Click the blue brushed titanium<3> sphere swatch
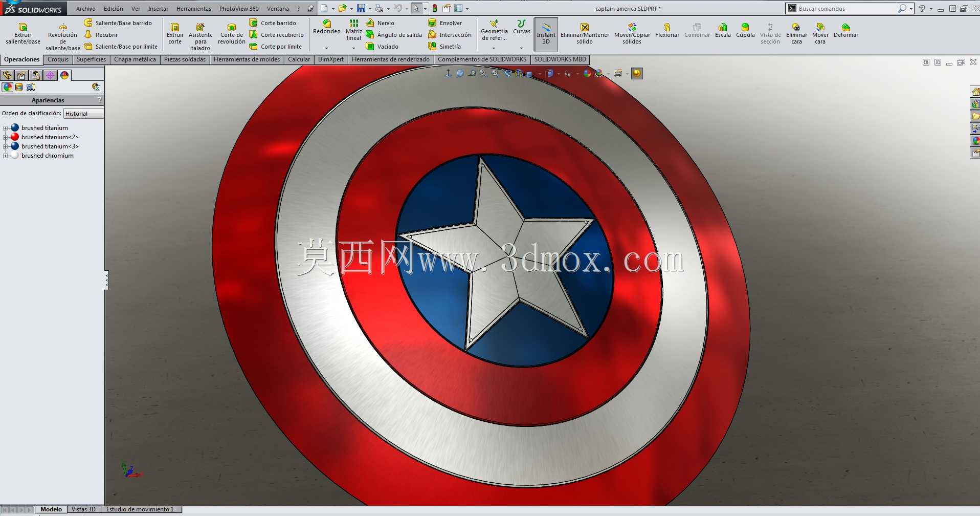Viewport: 980px width, 516px height. coord(15,146)
